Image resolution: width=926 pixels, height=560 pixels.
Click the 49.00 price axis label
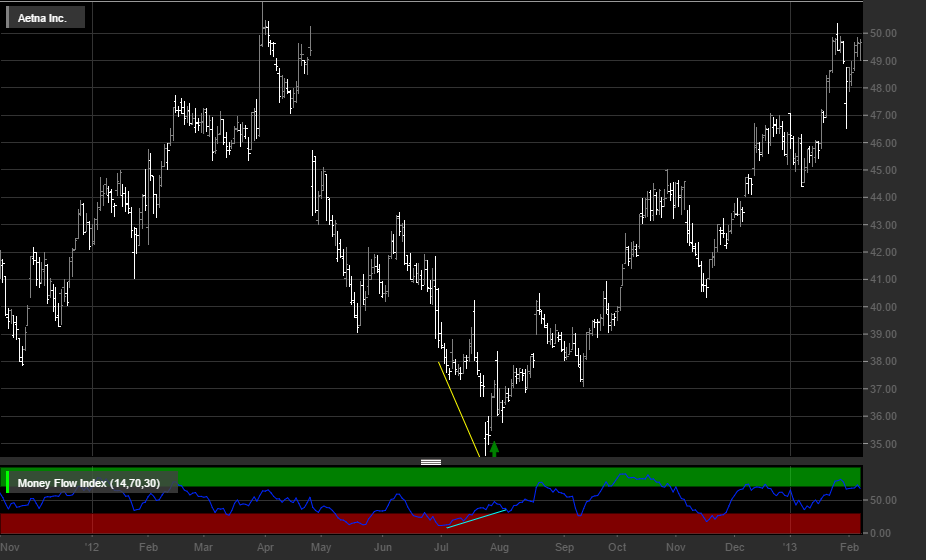pyautogui.click(x=883, y=61)
